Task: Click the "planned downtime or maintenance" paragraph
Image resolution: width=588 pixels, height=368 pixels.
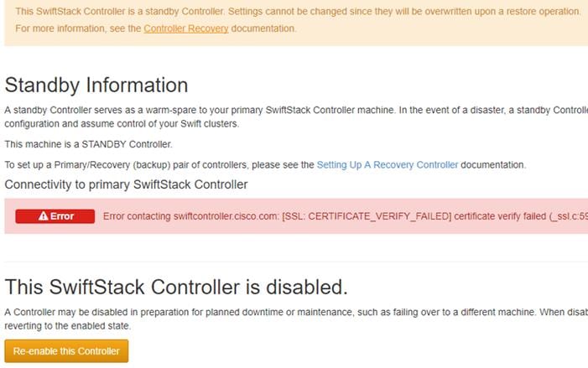Action: [296, 319]
